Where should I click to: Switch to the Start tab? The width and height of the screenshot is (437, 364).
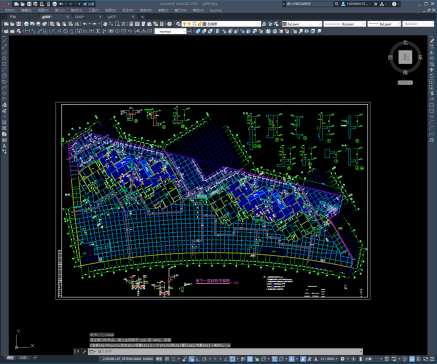point(13,17)
